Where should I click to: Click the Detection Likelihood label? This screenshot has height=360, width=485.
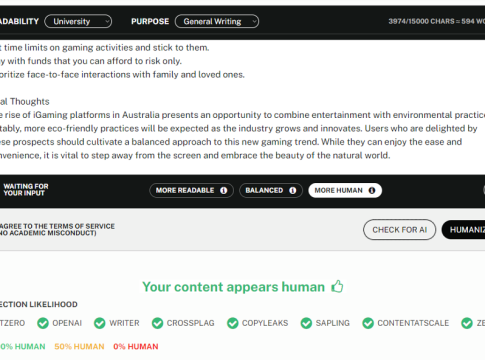tap(39, 304)
